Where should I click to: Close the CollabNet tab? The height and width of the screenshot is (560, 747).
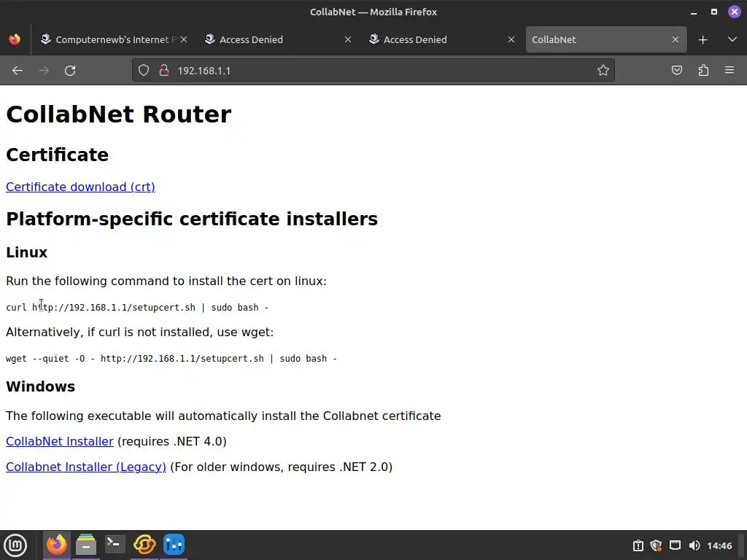click(x=675, y=39)
